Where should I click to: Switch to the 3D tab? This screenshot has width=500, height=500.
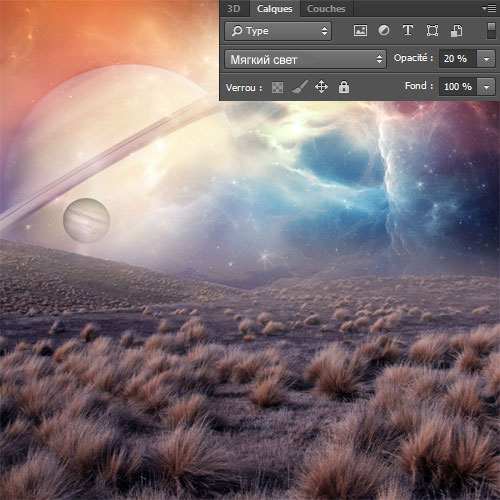point(234,8)
